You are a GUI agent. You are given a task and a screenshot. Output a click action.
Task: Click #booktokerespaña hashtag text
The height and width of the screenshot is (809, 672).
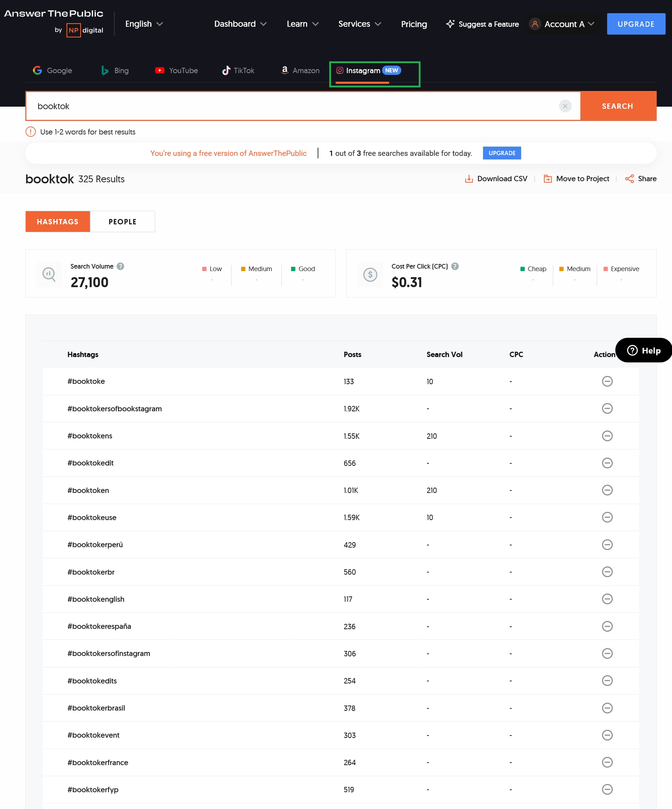[99, 626]
